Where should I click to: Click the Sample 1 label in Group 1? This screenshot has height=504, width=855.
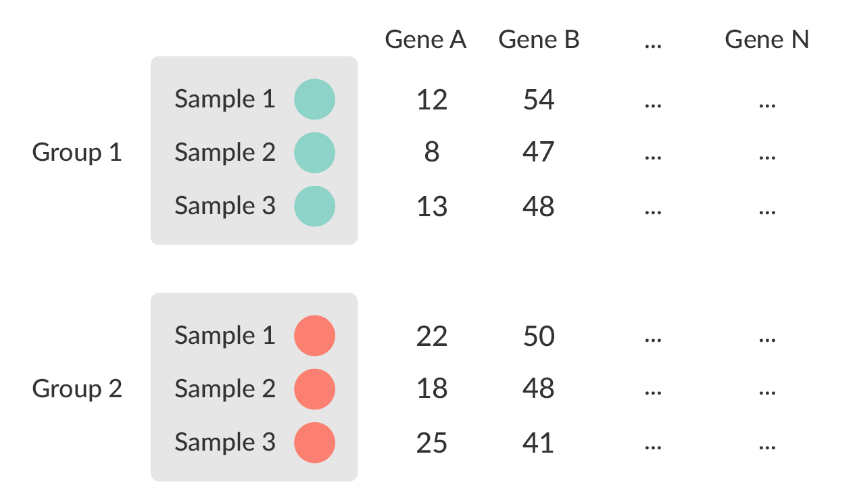224,99
